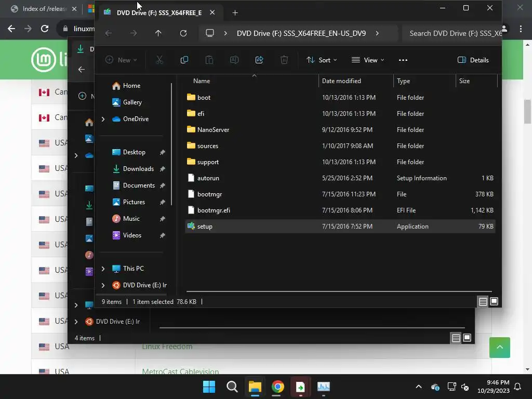Click the Back arrow in File Explorer
The height and width of the screenshot is (399, 532).
108,33
